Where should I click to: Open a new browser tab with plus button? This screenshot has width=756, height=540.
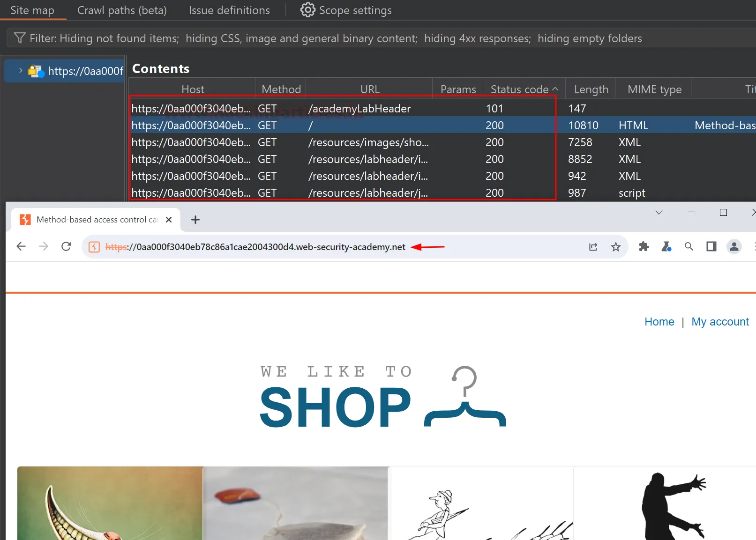195,220
